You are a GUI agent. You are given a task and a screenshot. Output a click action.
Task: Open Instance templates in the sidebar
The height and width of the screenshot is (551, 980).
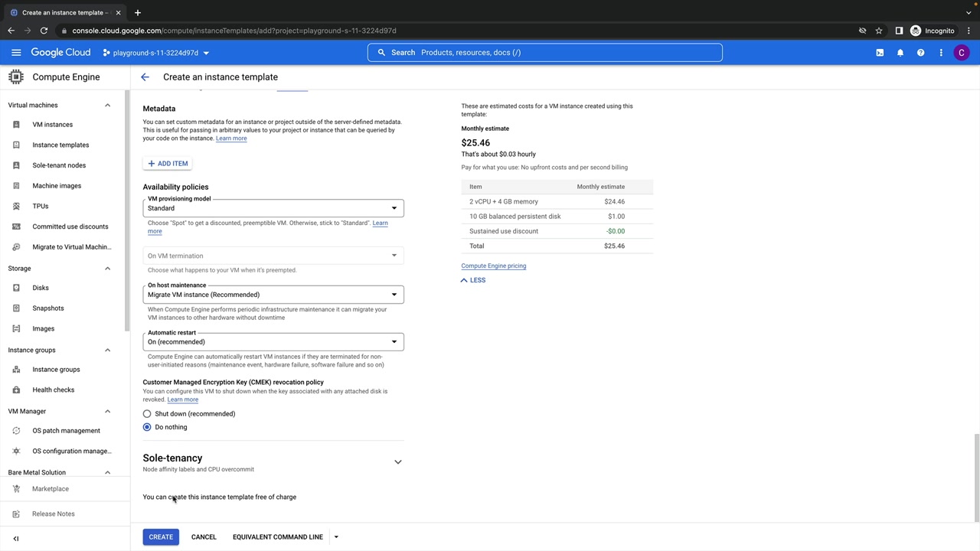point(60,145)
